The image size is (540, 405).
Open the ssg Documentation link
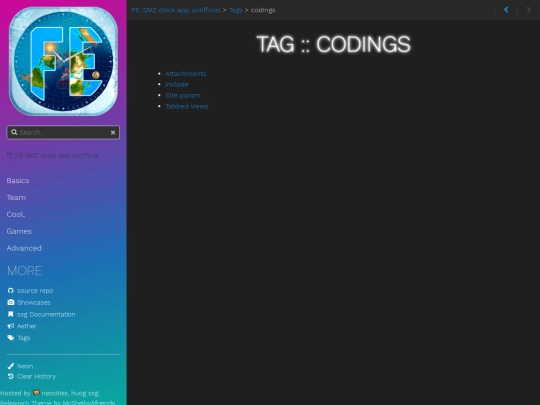coord(46,314)
